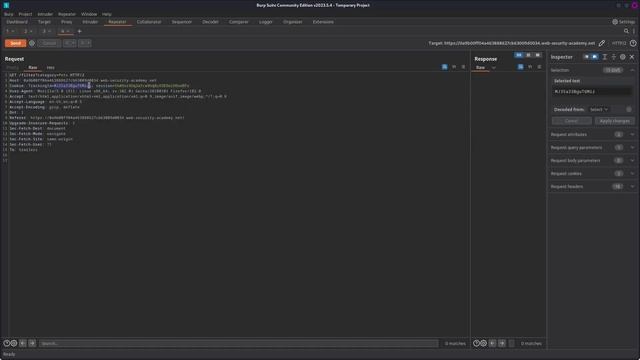Toggle show non-printable chars in Request
Screen dimensions: 640x360
point(454,67)
